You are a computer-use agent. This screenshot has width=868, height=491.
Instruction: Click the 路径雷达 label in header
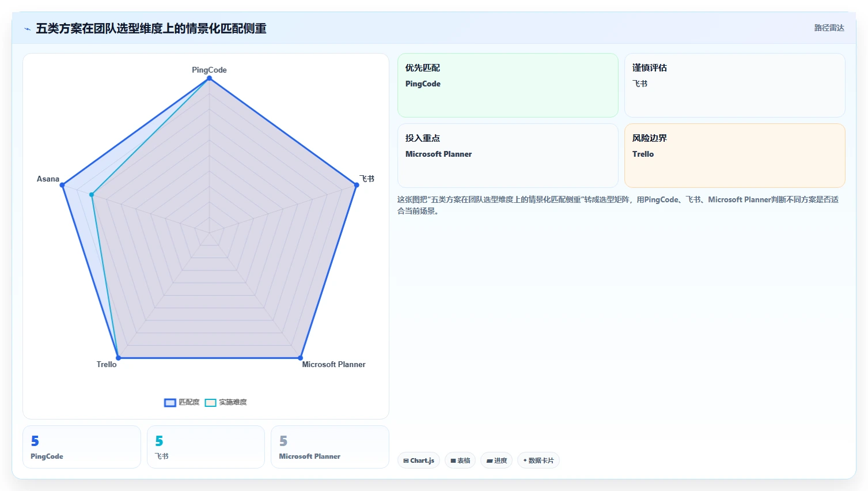(x=829, y=28)
